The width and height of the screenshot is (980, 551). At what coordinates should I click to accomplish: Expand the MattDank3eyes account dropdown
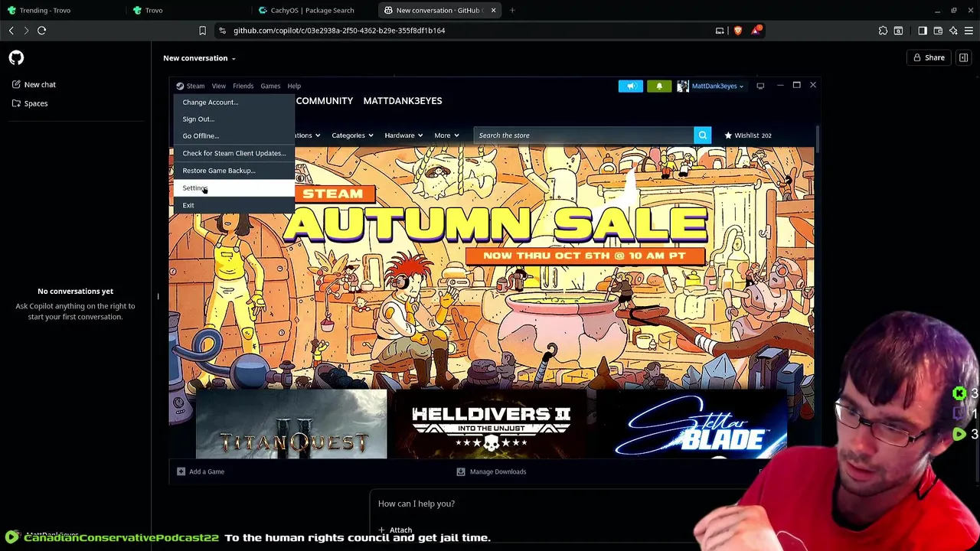710,86
